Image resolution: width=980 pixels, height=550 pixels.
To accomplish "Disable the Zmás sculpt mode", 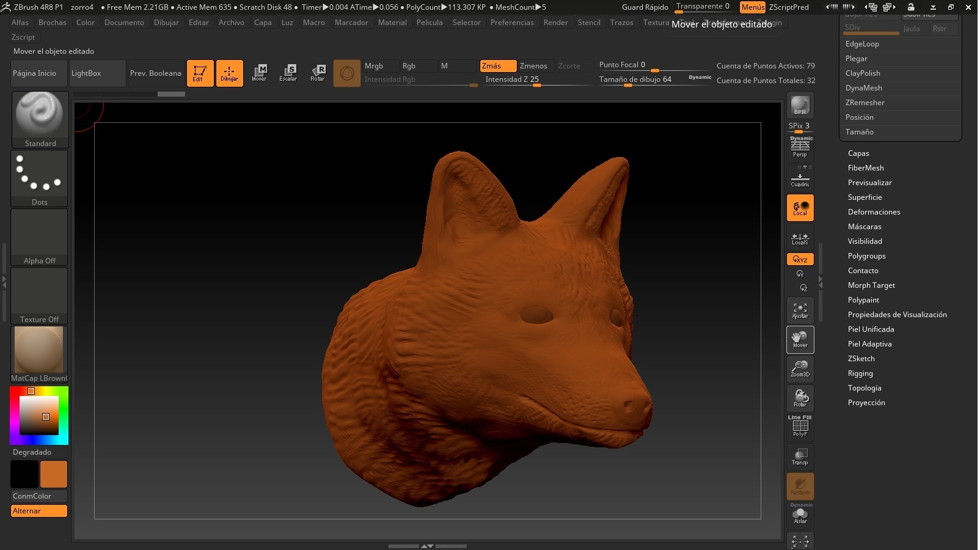I will click(x=497, y=66).
